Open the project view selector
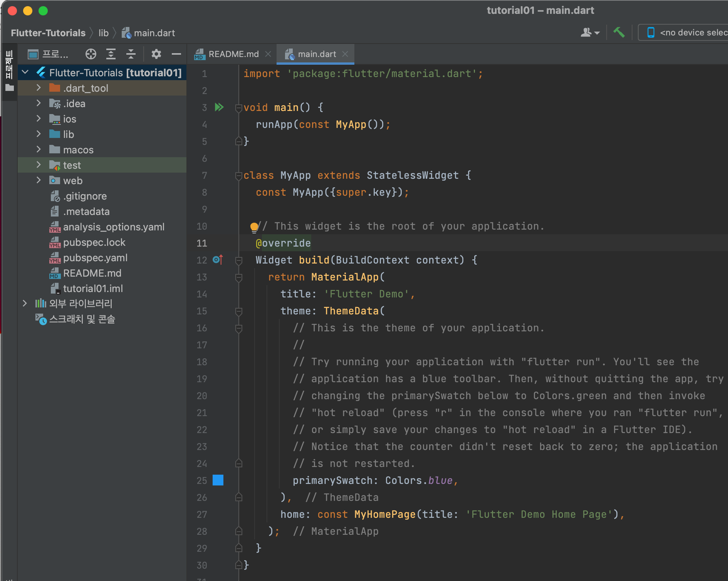 click(48, 54)
